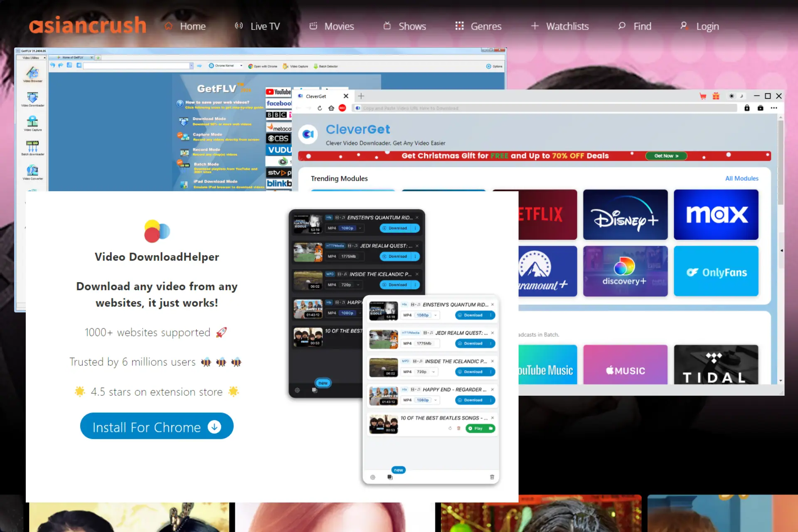Click Login in the AsianCrush header
The width and height of the screenshot is (798, 532).
(699, 26)
